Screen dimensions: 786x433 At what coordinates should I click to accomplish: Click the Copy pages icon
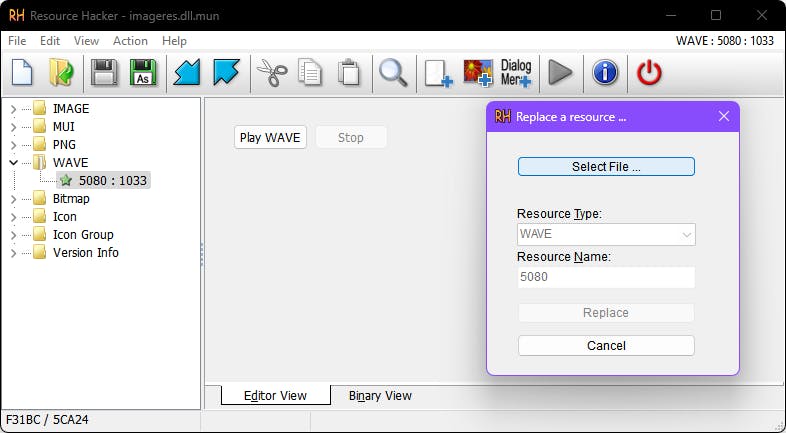click(x=310, y=73)
